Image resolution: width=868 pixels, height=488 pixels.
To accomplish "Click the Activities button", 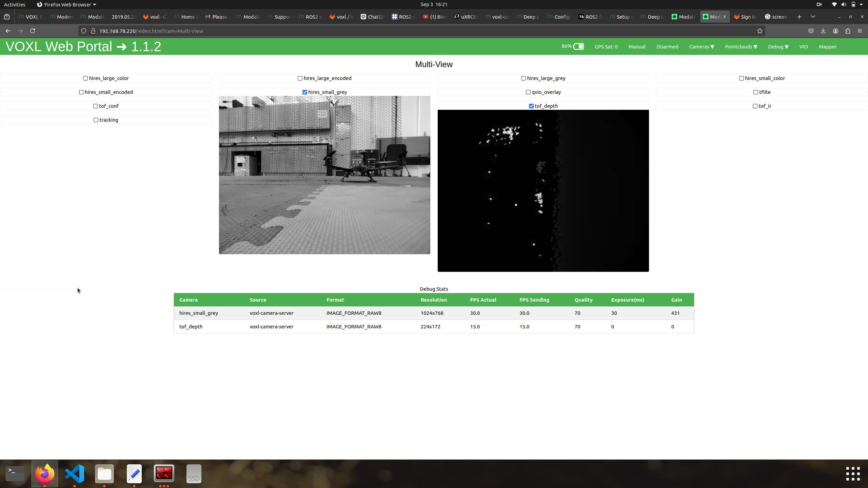I will pyautogui.click(x=15, y=4).
